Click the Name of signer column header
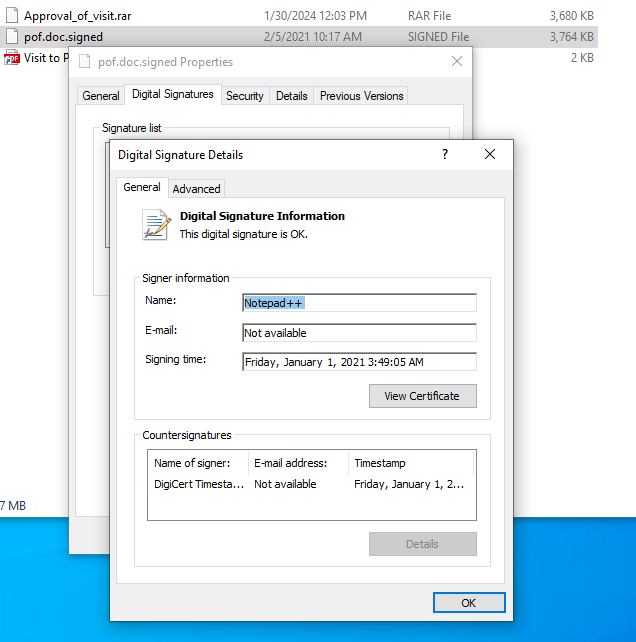 coord(198,463)
